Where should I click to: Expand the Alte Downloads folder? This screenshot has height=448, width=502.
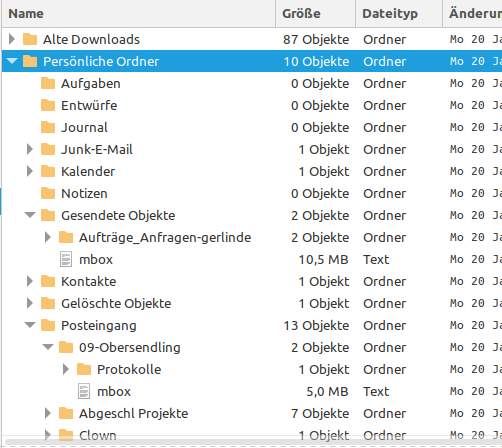(12, 39)
